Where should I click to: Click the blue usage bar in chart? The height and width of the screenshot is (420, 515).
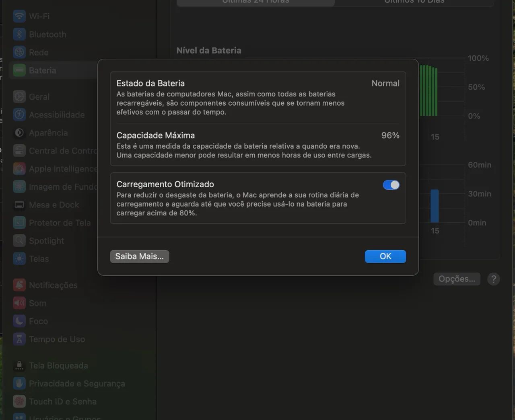(435, 206)
